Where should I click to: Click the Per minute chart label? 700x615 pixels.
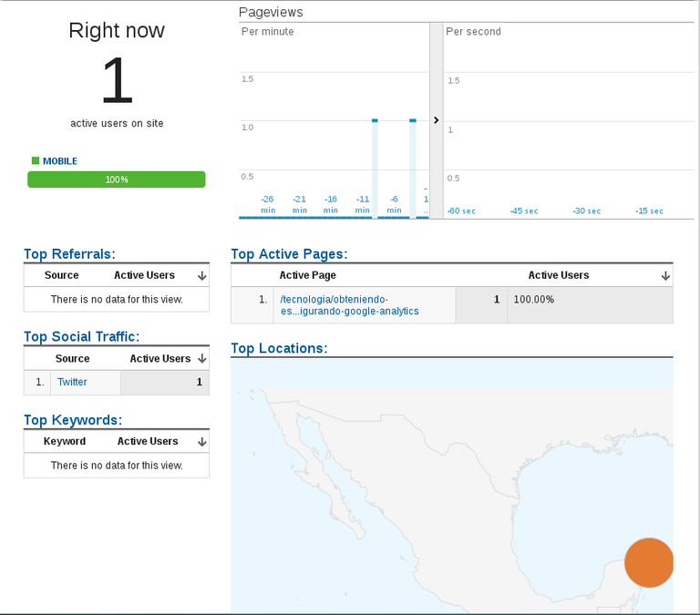point(267,32)
